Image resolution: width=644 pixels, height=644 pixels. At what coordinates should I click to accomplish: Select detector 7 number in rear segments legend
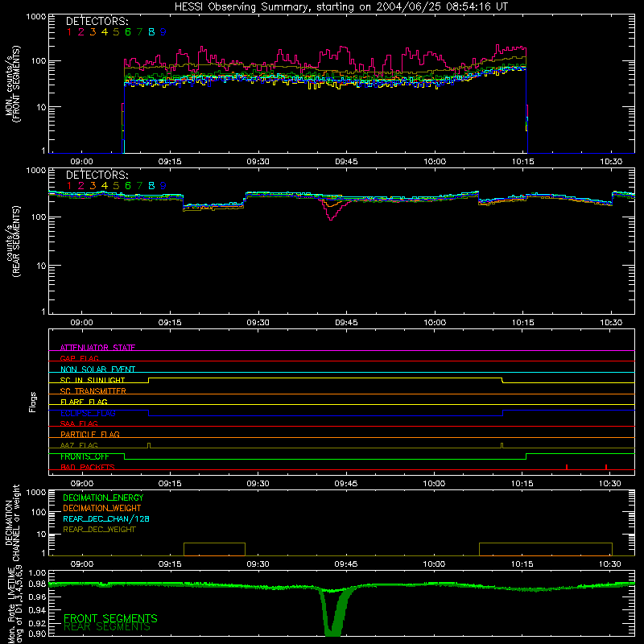(139, 186)
